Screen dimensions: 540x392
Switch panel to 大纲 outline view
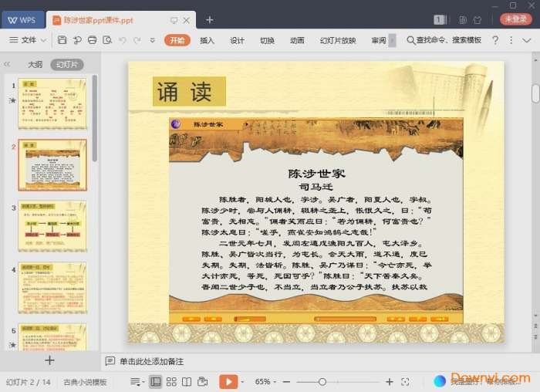pos(35,65)
